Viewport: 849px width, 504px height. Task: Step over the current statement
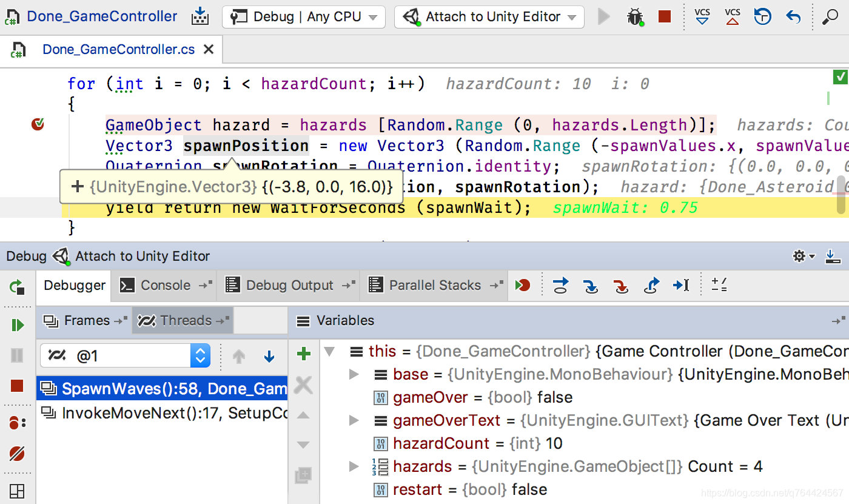(560, 285)
